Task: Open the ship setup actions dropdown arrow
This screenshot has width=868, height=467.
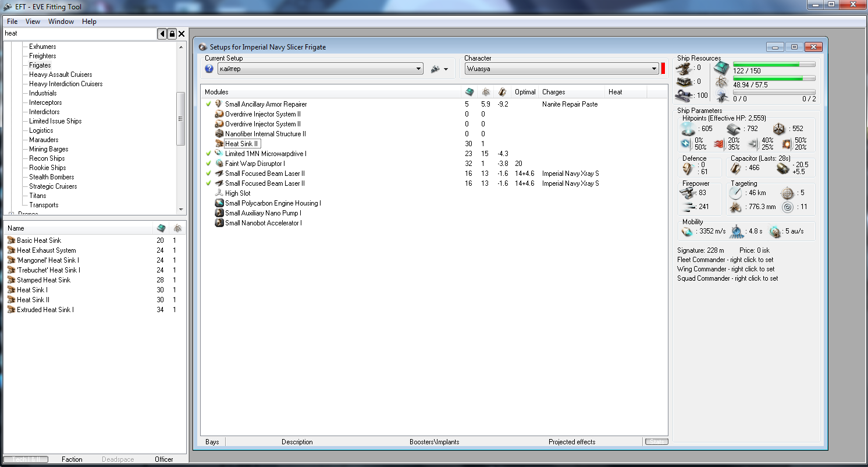Action: coord(446,69)
